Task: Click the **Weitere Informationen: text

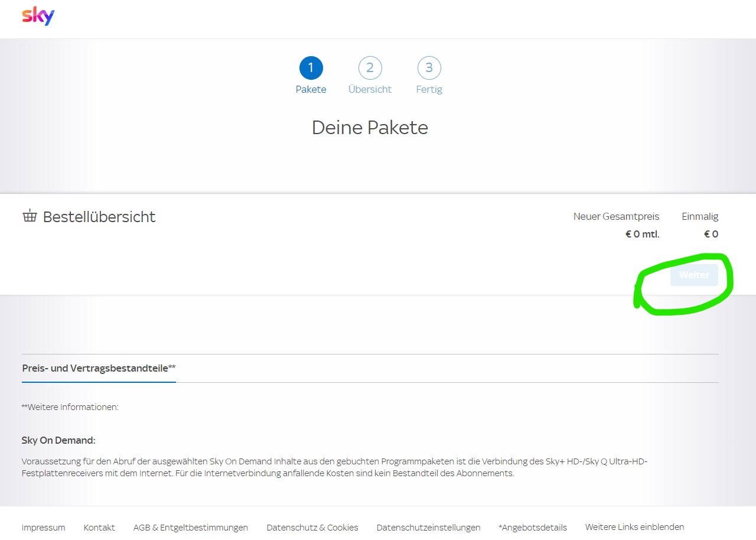Action: click(x=70, y=407)
